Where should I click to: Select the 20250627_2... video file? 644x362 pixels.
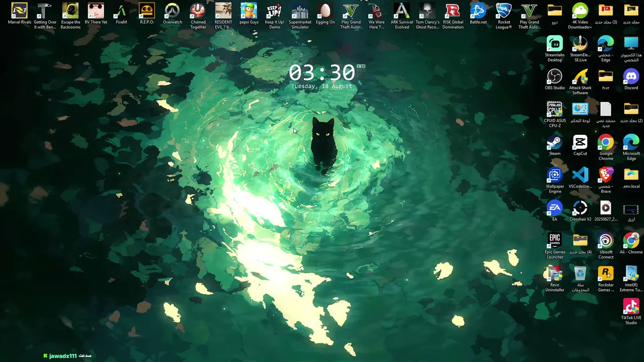606,211
